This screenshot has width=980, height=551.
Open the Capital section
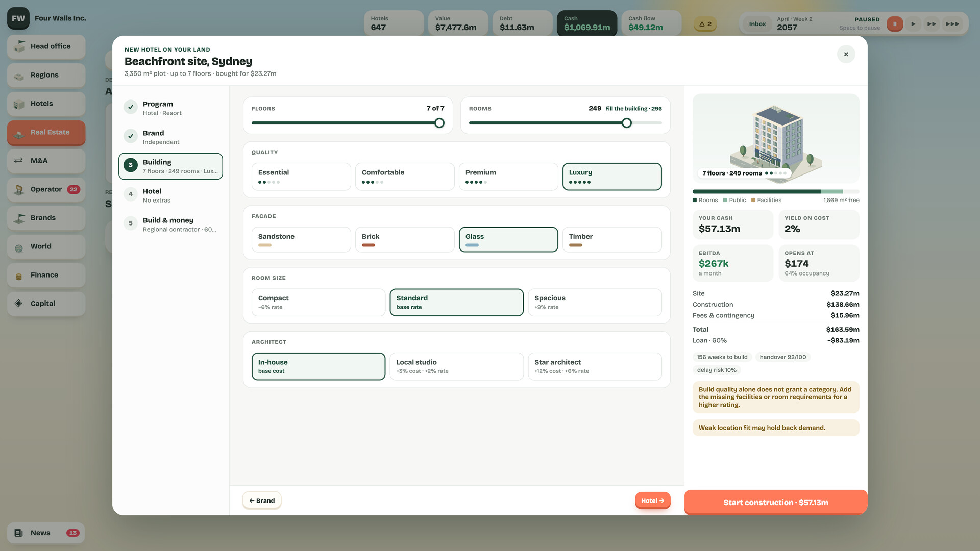point(46,304)
